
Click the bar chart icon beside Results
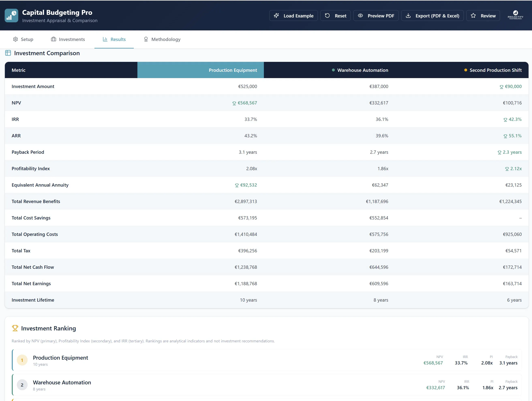coord(105,39)
